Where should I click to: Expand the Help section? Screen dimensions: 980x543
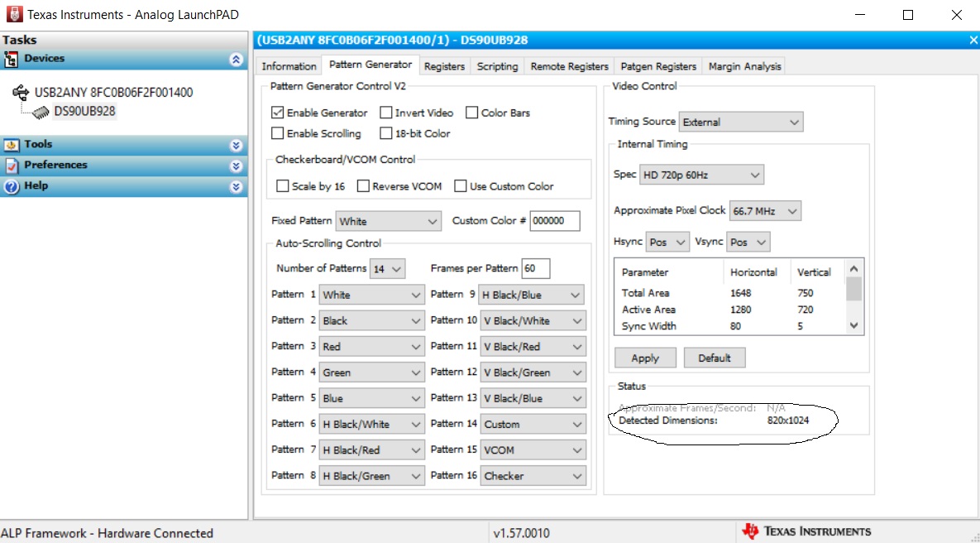pos(236,186)
